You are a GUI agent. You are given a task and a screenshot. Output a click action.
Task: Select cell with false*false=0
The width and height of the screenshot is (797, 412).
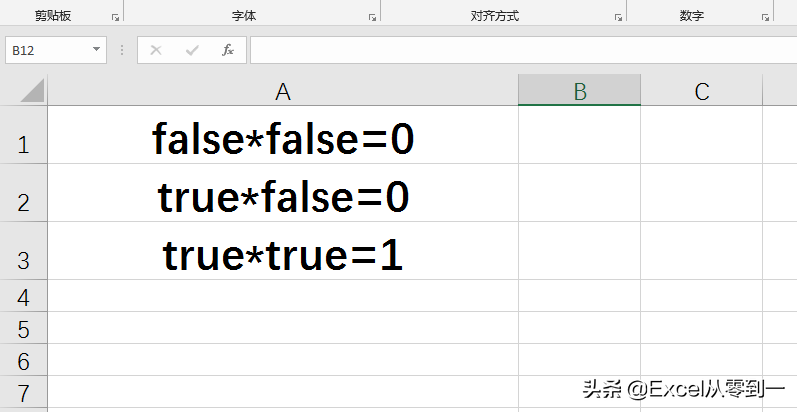(283, 135)
